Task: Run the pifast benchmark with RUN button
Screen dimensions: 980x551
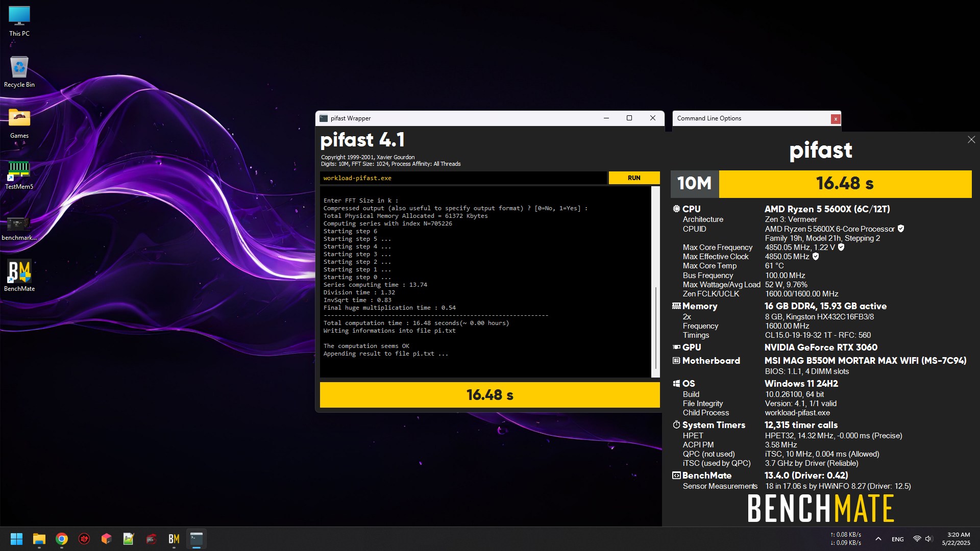Action: (634, 178)
